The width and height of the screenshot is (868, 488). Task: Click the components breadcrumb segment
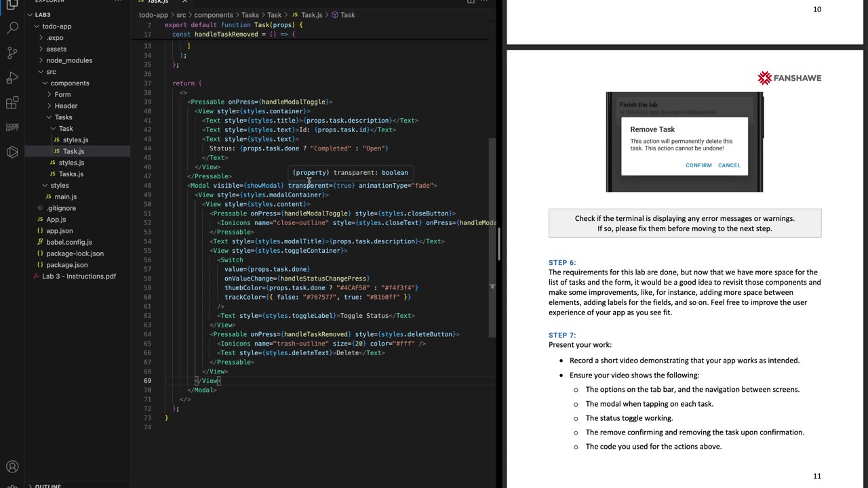pos(214,15)
